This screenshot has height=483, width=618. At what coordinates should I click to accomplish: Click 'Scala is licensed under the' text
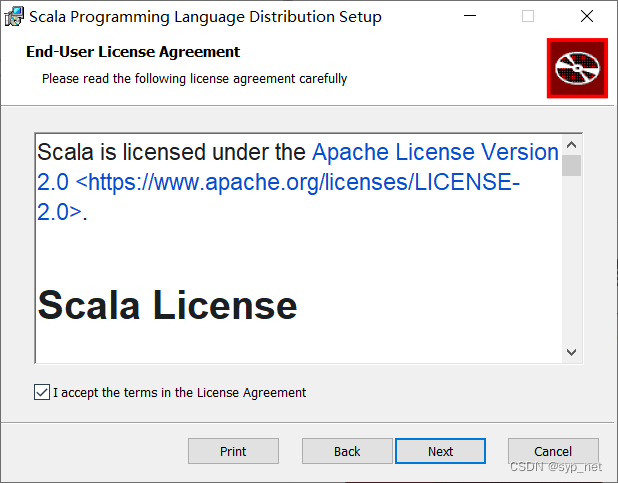click(171, 152)
